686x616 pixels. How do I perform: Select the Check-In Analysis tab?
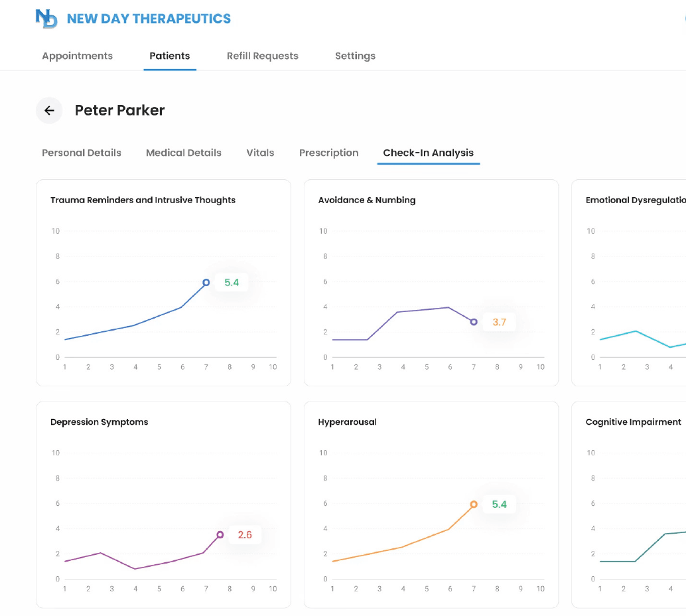[429, 153]
